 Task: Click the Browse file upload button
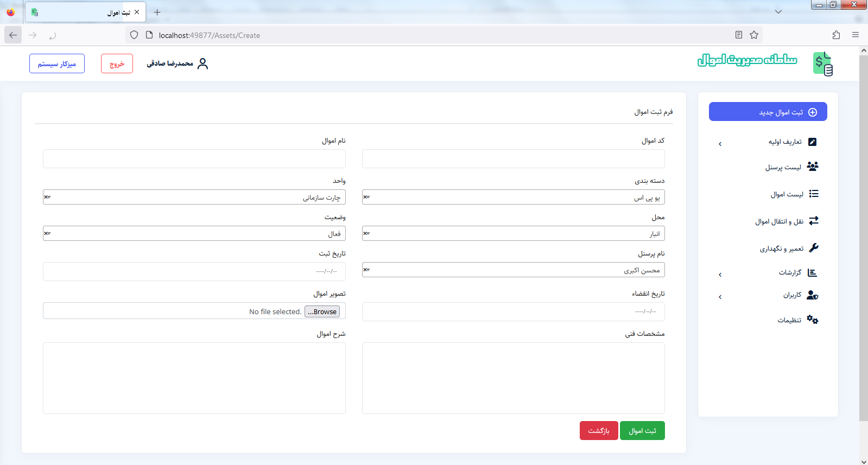click(322, 311)
